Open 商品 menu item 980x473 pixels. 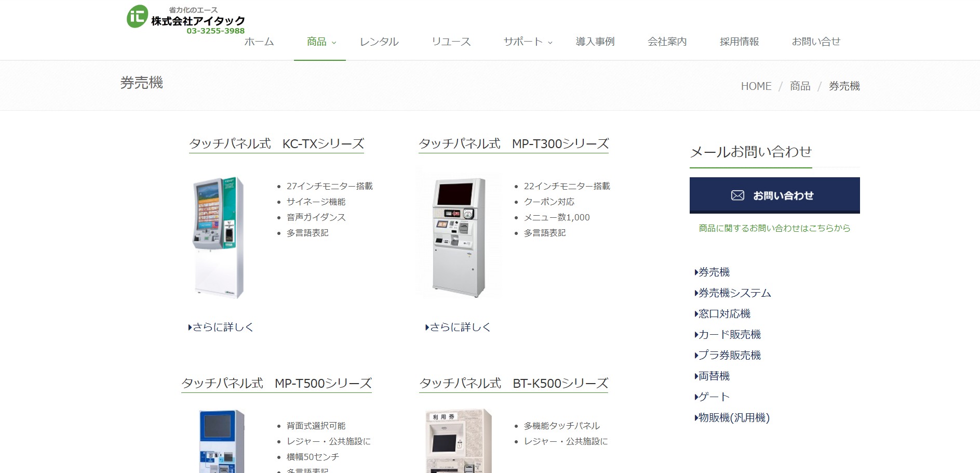click(x=316, y=42)
